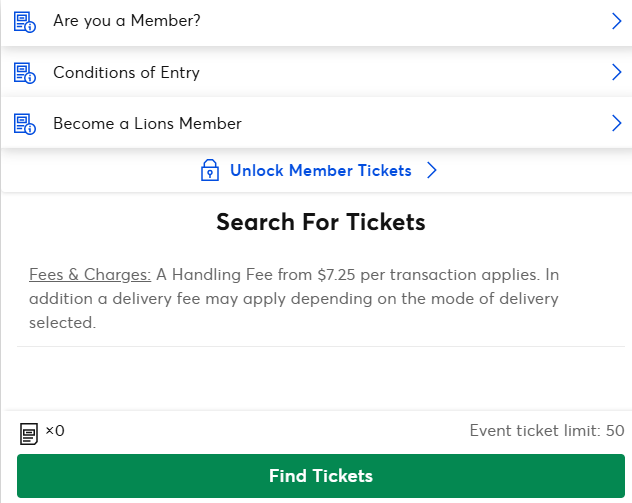Viewport: 632px width, 503px height.
Task: Open the Are you a Member? row
Action: [x=127, y=20]
